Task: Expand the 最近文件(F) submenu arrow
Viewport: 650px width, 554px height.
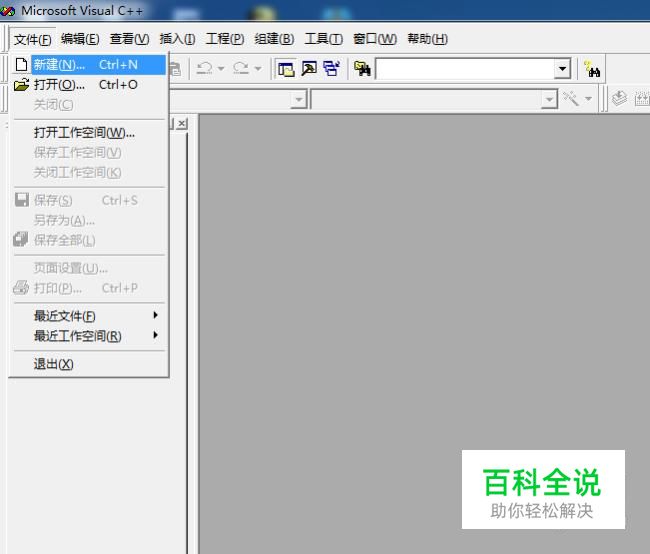Action: click(155, 315)
